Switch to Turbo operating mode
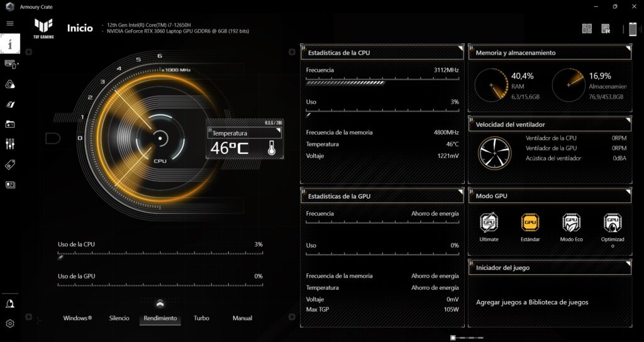 click(201, 318)
